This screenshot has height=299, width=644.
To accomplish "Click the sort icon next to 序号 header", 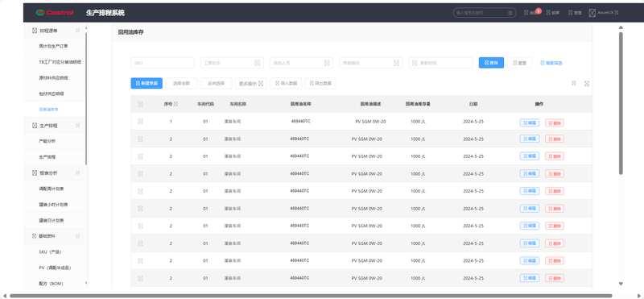I will pyautogui.click(x=175, y=104).
